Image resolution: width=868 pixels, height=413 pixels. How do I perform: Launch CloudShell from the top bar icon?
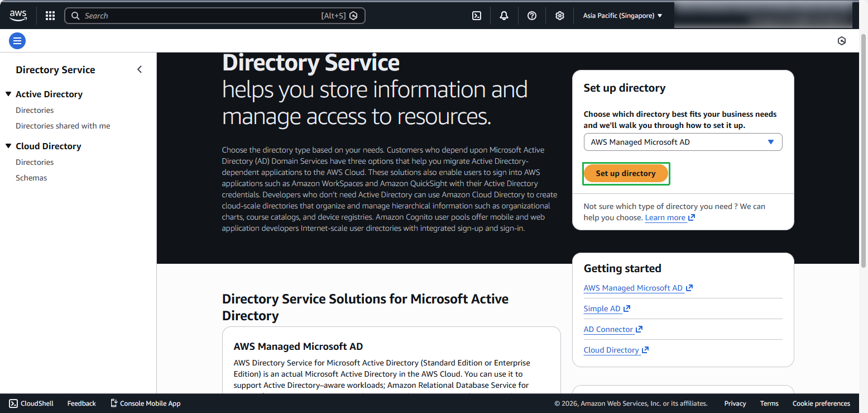[x=477, y=16]
